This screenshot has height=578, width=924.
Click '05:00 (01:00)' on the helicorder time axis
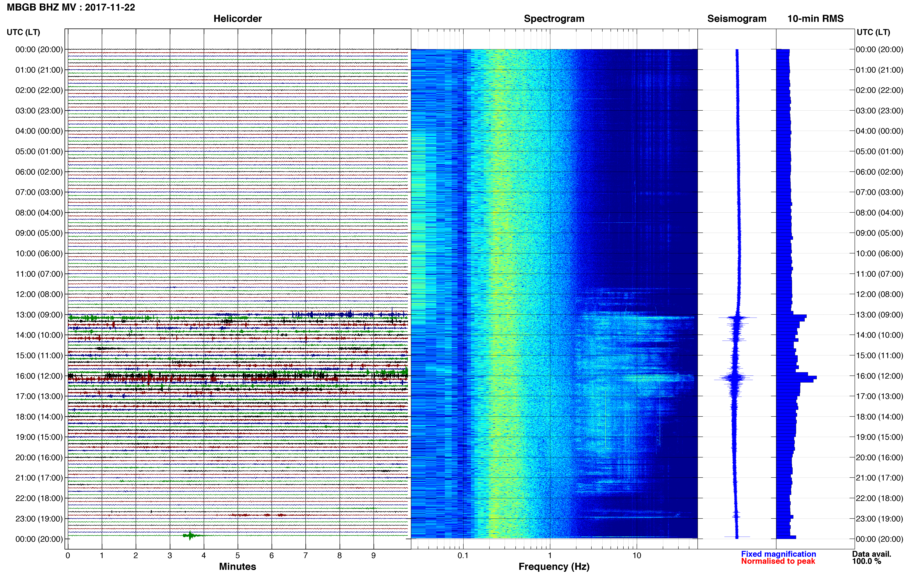[39, 151]
